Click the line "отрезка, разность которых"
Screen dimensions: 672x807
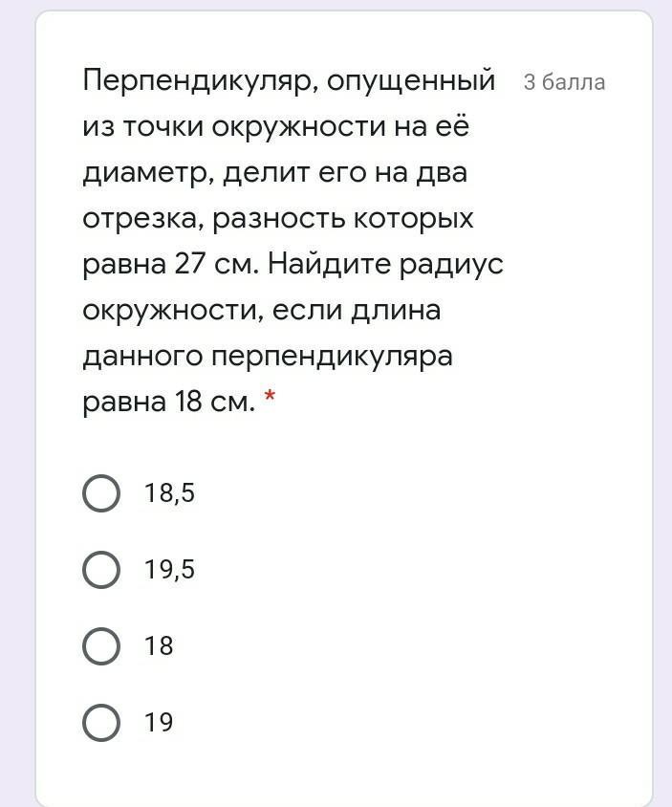(277, 219)
